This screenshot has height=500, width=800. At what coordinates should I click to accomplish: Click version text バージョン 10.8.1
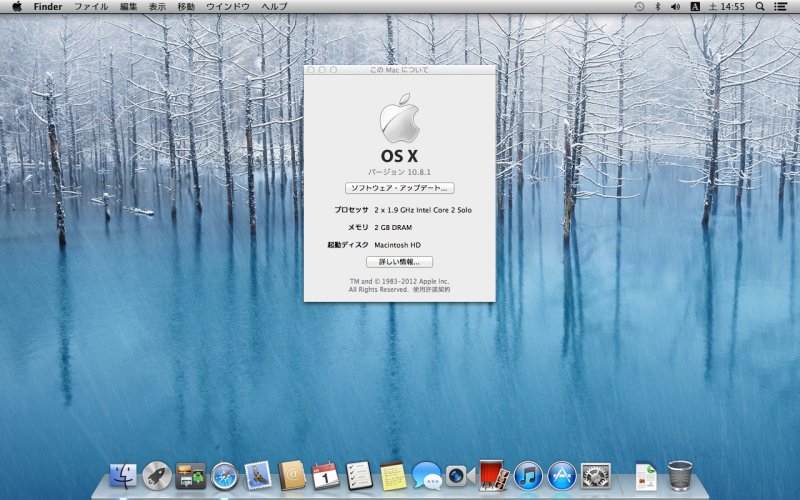point(399,172)
